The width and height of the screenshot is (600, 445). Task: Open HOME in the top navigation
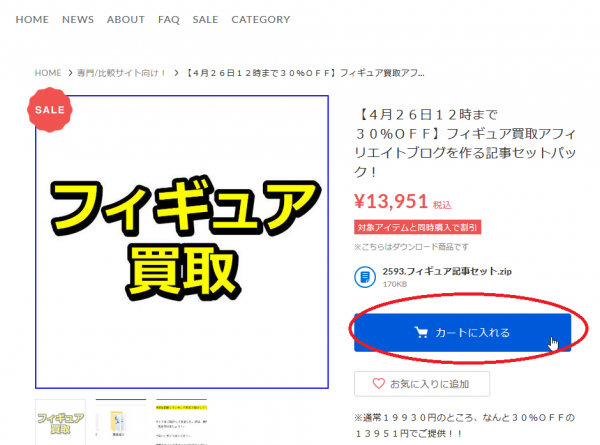(32, 19)
